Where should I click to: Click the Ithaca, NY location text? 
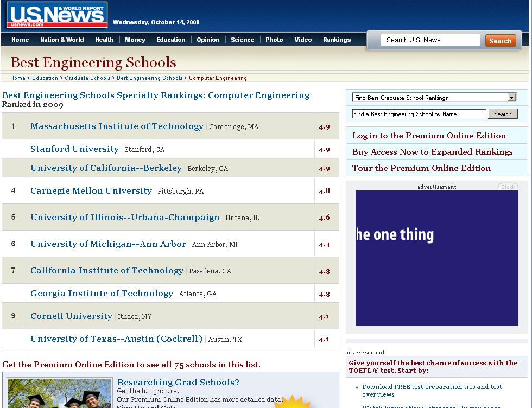point(135,316)
